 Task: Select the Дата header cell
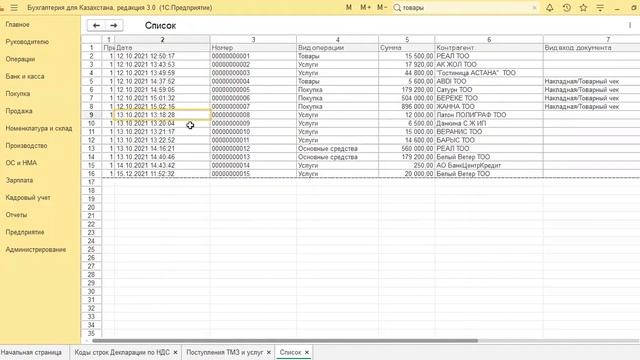click(162, 48)
